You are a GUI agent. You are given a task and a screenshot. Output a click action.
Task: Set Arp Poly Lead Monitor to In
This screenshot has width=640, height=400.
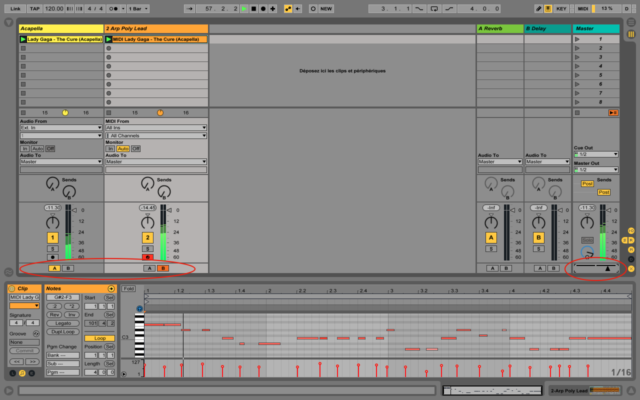click(x=110, y=149)
